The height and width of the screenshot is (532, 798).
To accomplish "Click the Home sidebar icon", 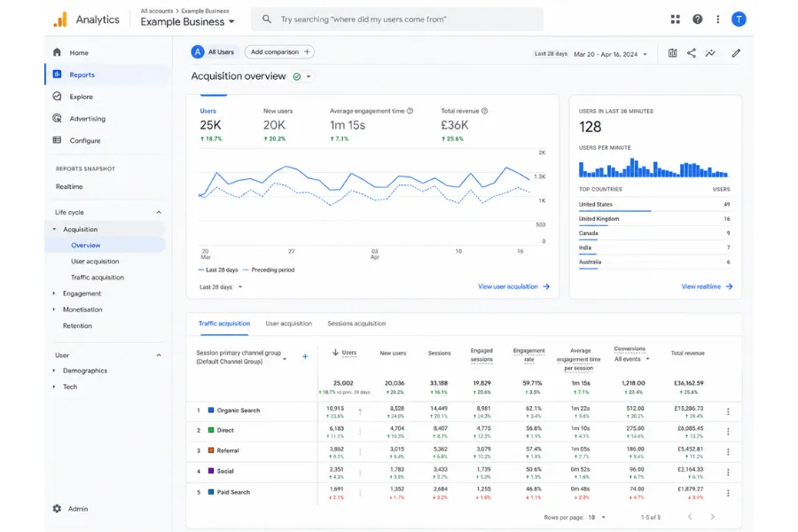I will tap(57, 52).
